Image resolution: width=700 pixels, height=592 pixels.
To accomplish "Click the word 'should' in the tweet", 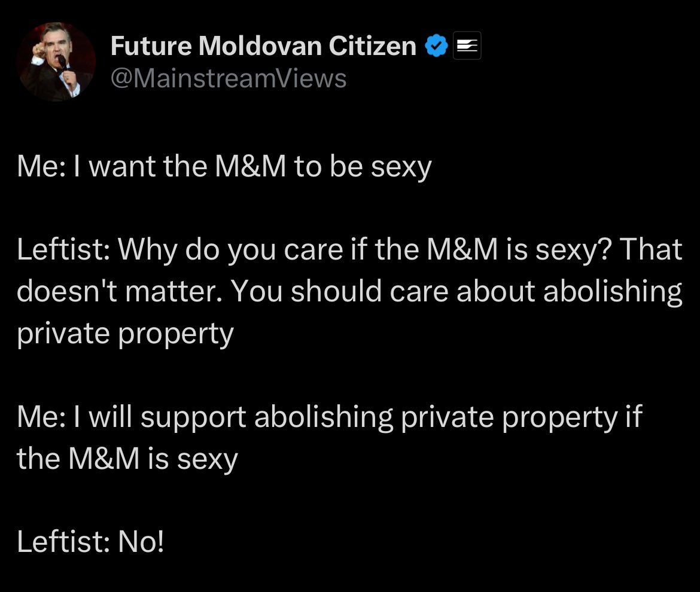I will (336, 291).
